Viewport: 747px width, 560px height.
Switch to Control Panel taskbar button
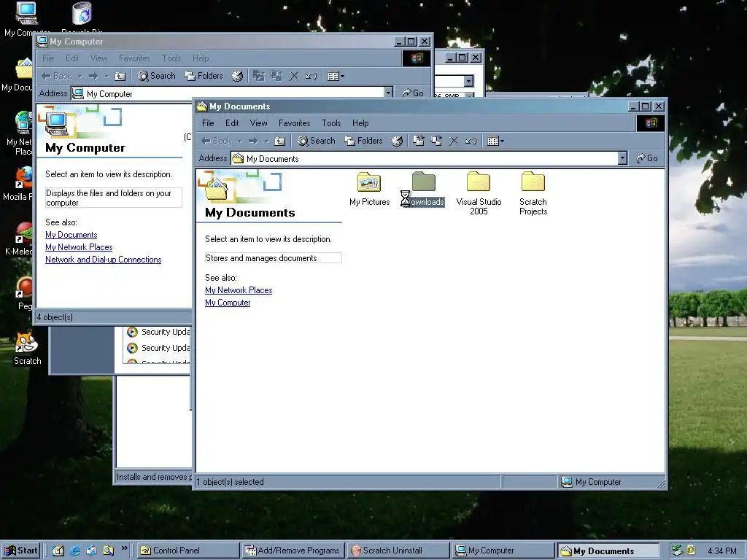coord(187,551)
